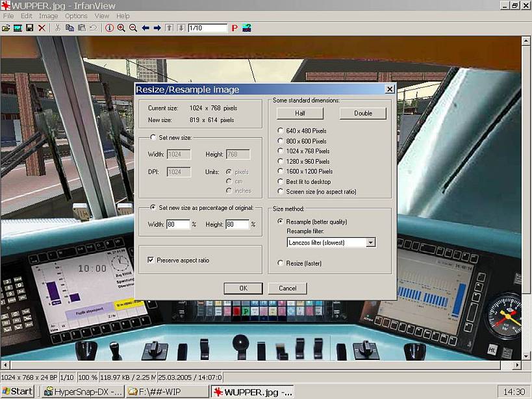Select 'Set new size as percentage of original'

coord(153,207)
